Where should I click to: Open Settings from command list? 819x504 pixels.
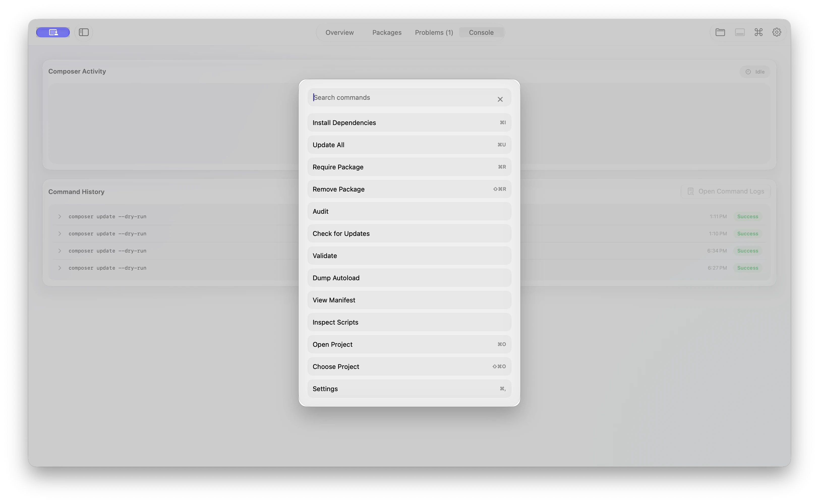tap(409, 389)
